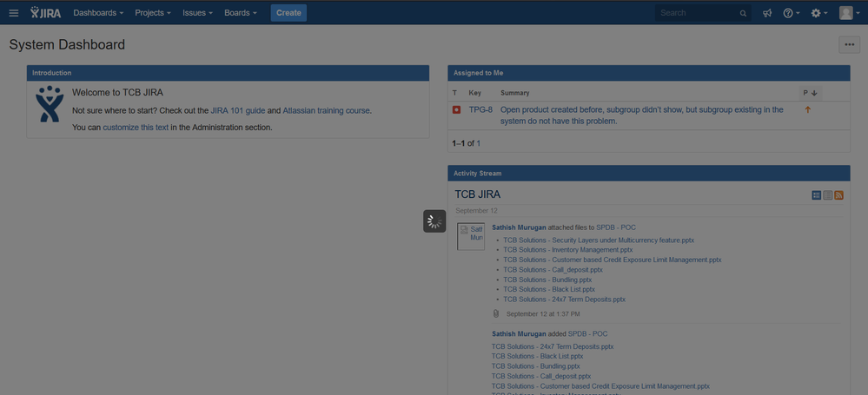Click the paperclip attachment icon

click(496, 313)
